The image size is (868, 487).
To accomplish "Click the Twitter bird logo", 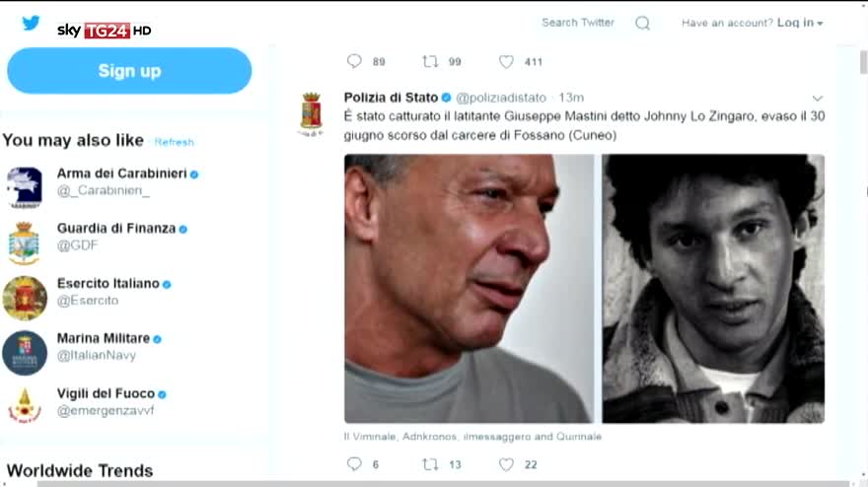I will click(31, 24).
